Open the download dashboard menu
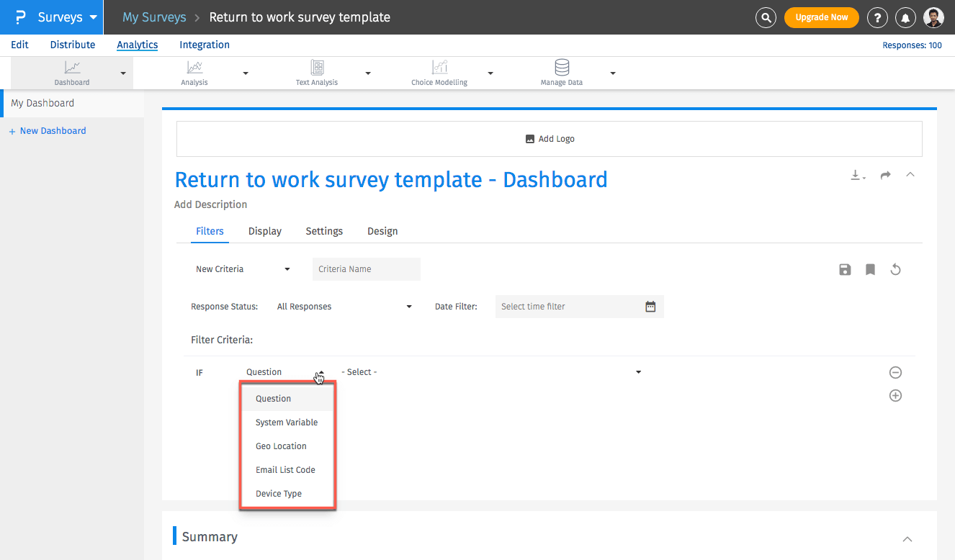Screen dimensions: 955x560 (x=858, y=176)
